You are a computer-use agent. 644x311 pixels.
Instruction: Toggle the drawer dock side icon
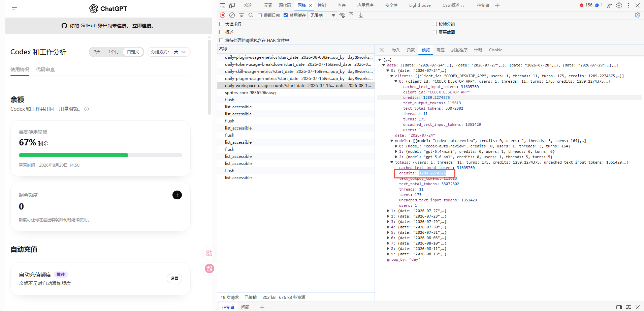click(619, 307)
